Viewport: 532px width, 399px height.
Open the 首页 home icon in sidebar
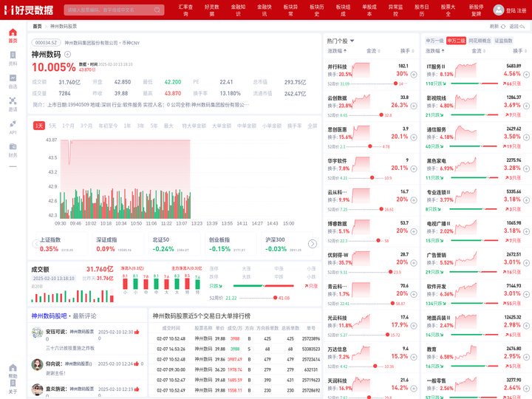13,33
